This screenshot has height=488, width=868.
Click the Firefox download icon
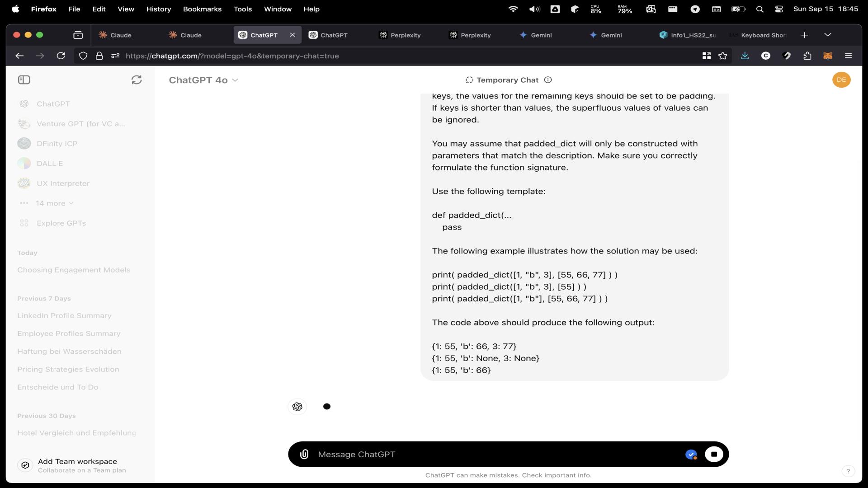coord(746,56)
